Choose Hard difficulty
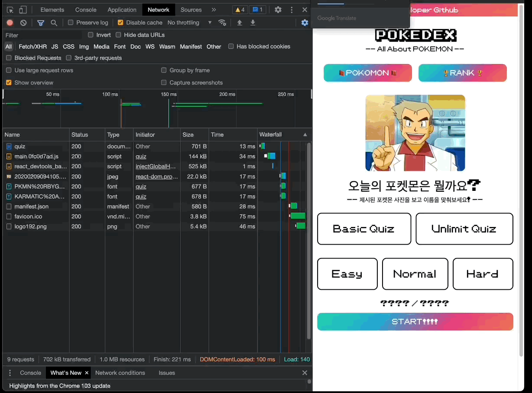532x393 pixels. [483, 274]
